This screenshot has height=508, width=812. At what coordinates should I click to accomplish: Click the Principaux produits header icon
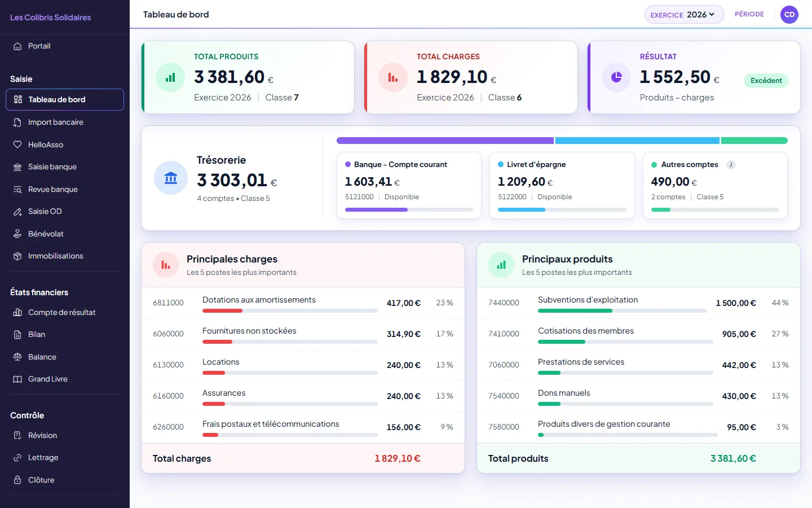501,265
